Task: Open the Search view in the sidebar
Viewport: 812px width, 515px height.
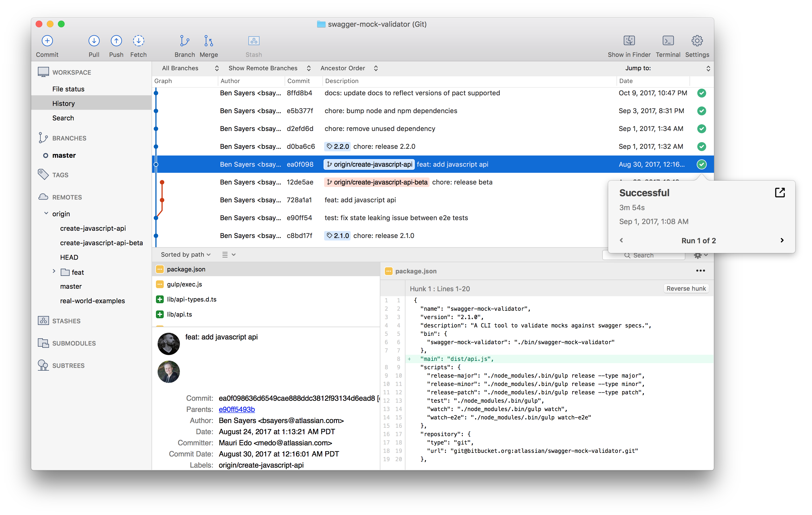Action: 63,118
